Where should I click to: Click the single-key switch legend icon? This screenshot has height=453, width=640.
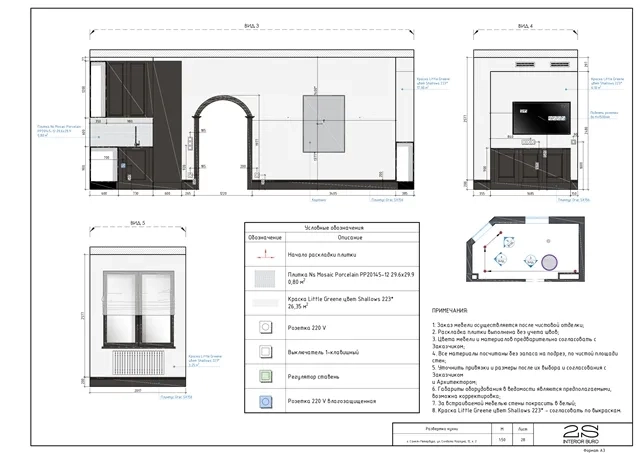pos(265,352)
